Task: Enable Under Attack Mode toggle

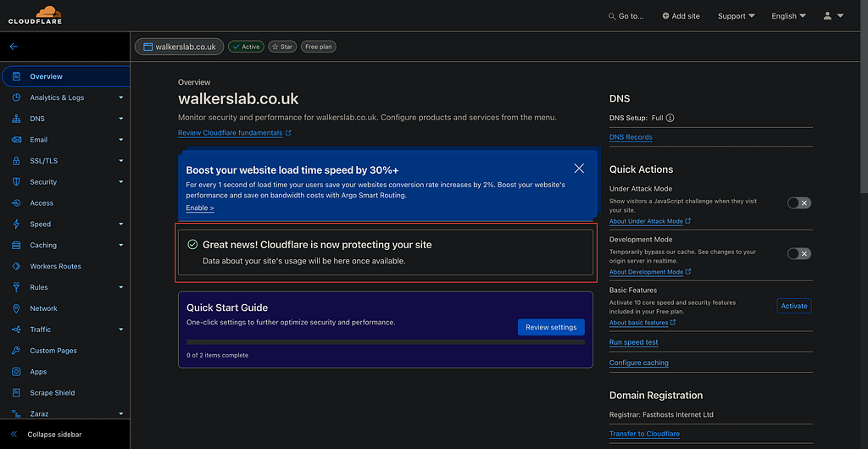Action: pos(798,203)
